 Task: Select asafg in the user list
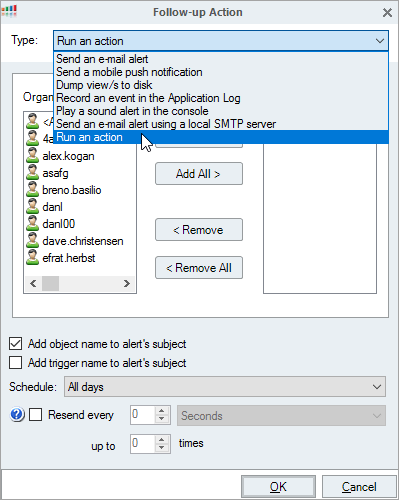pyautogui.click(x=55, y=173)
